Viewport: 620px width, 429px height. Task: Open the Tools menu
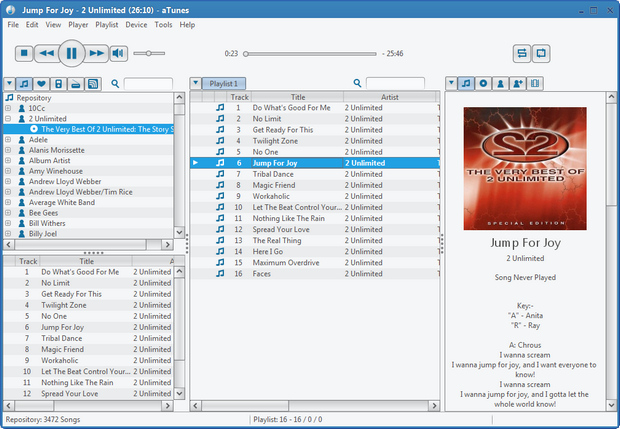coord(163,25)
